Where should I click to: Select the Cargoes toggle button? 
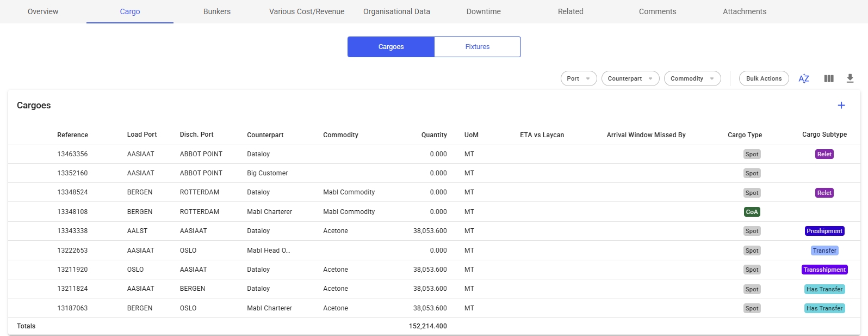coord(390,47)
